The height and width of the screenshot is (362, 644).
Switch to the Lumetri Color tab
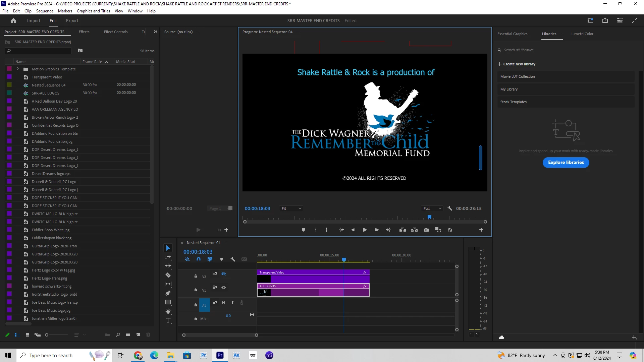tap(582, 34)
